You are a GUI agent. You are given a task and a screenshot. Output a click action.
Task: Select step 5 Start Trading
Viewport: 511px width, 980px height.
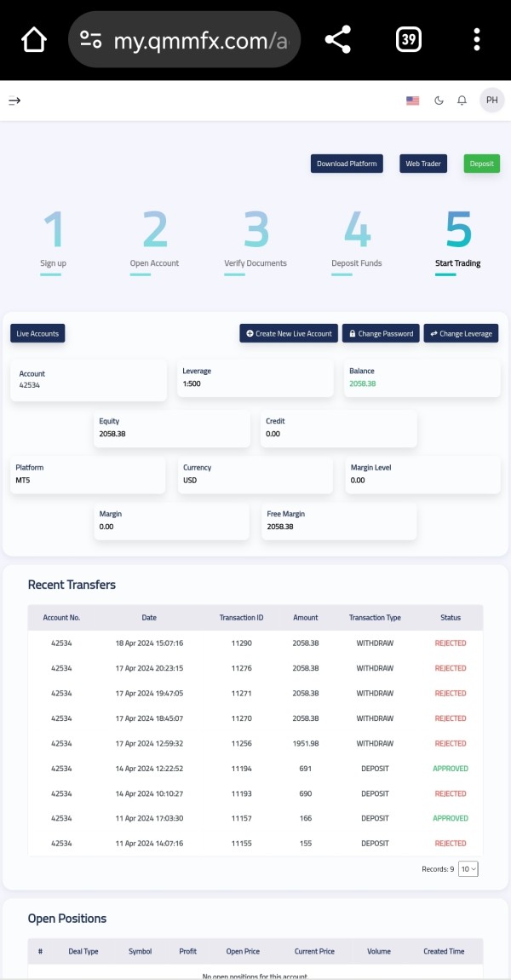tap(458, 243)
